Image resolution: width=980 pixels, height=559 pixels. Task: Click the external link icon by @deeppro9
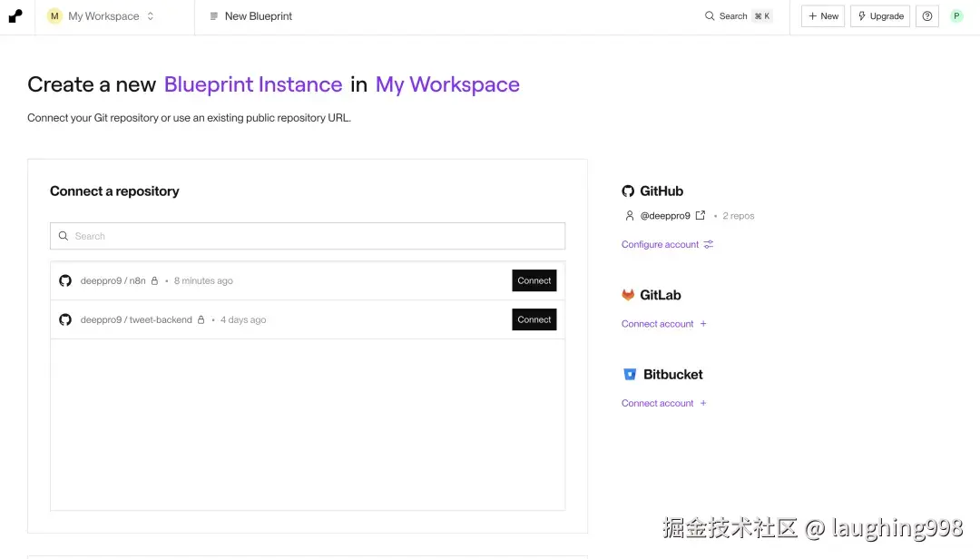(x=700, y=215)
